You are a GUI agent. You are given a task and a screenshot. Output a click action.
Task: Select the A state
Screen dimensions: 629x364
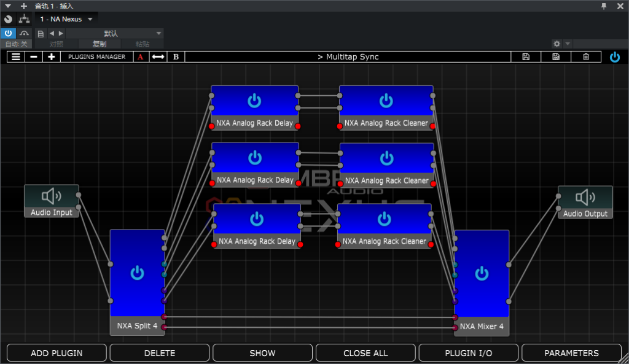141,57
